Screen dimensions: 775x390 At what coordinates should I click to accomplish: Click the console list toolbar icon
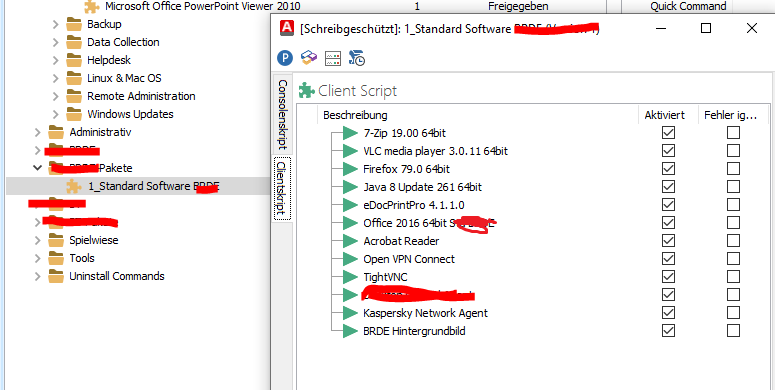pos(333,59)
